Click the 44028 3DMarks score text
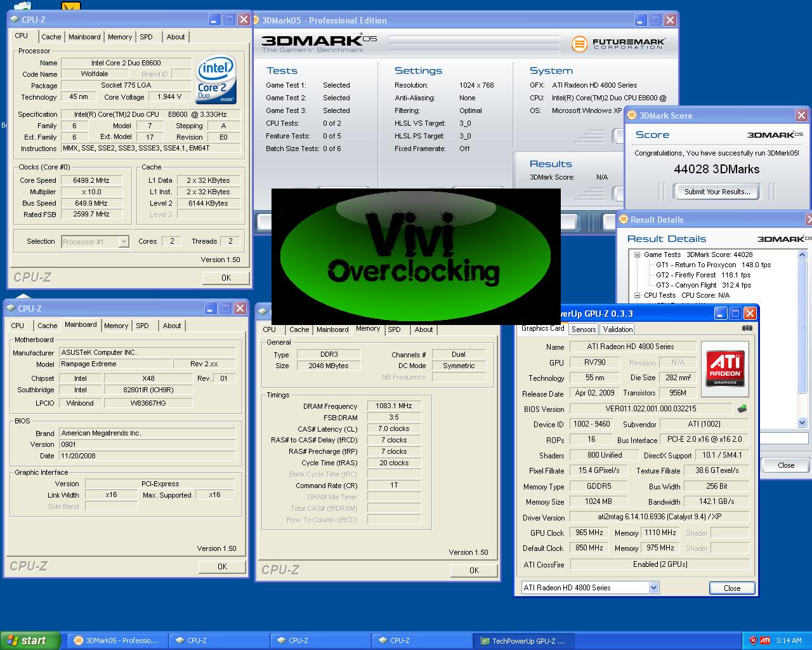812x650 pixels. click(x=717, y=169)
